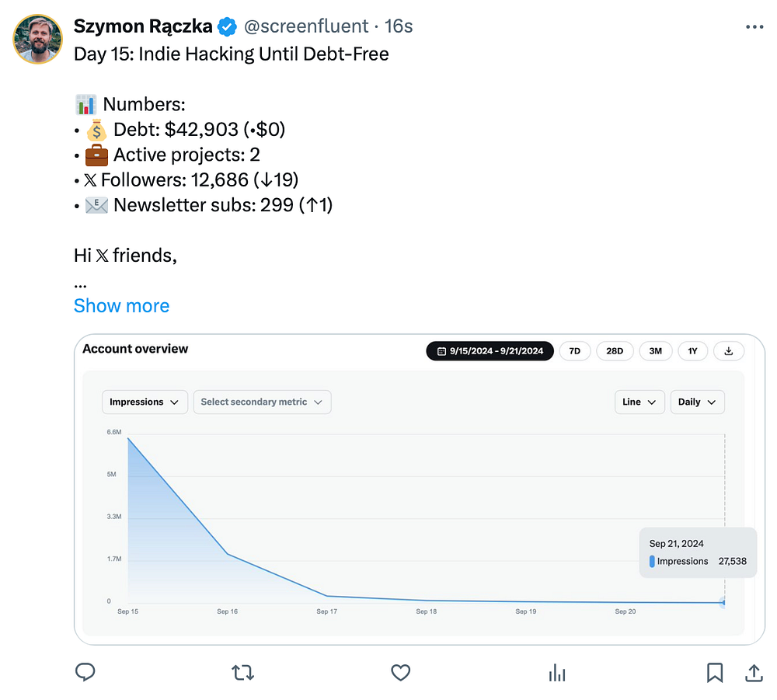Click the share upload icon
The height and width of the screenshot is (700, 777).
753,672
